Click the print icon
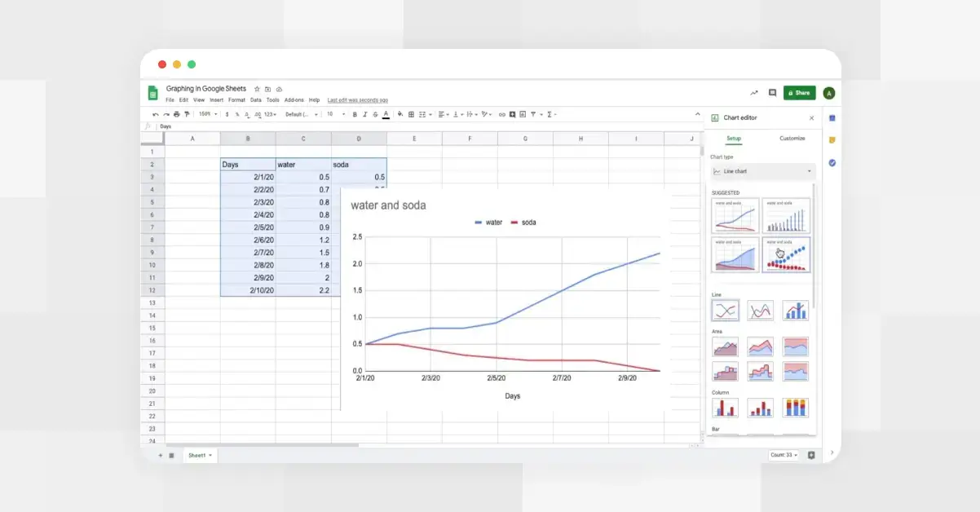 click(175, 114)
